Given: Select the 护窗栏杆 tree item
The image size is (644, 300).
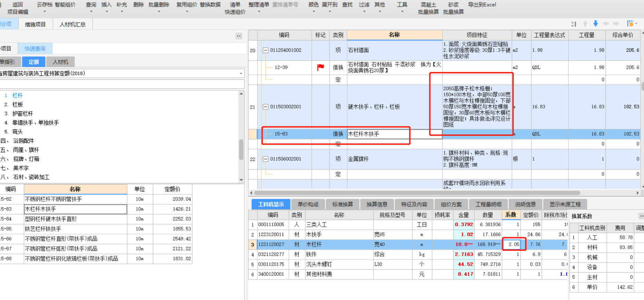Looking at the screenshot, I should [x=23, y=114].
